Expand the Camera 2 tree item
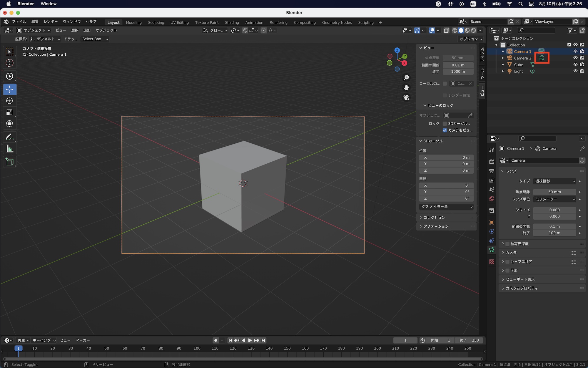The height and width of the screenshot is (368, 588). click(x=503, y=58)
